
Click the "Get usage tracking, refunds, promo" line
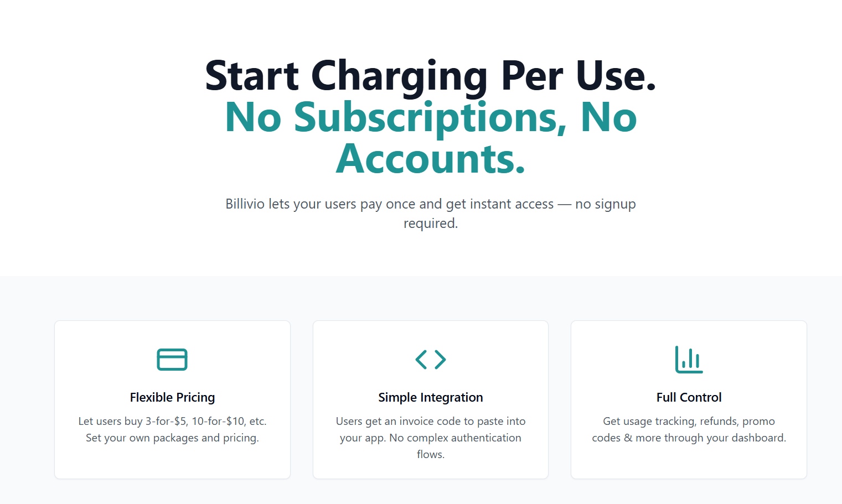tap(689, 421)
